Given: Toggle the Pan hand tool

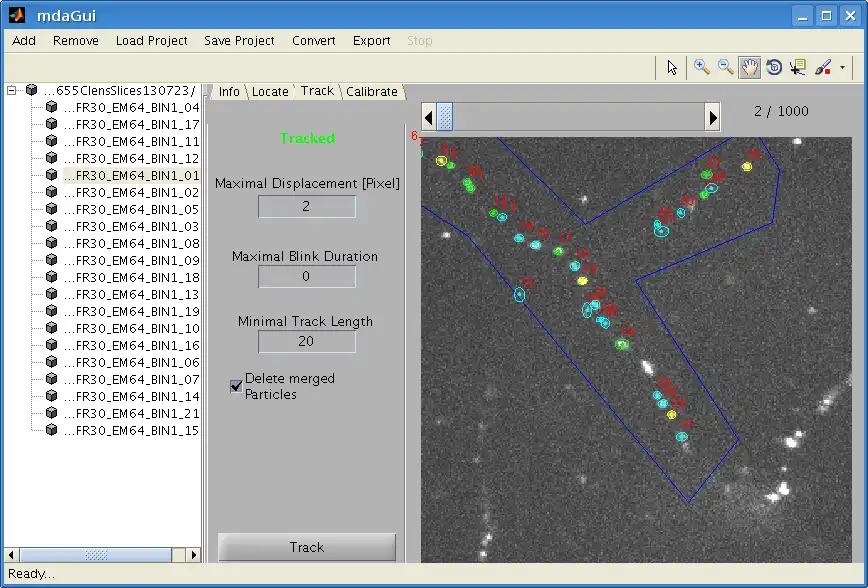Looking at the screenshot, I should coord(749,67).
